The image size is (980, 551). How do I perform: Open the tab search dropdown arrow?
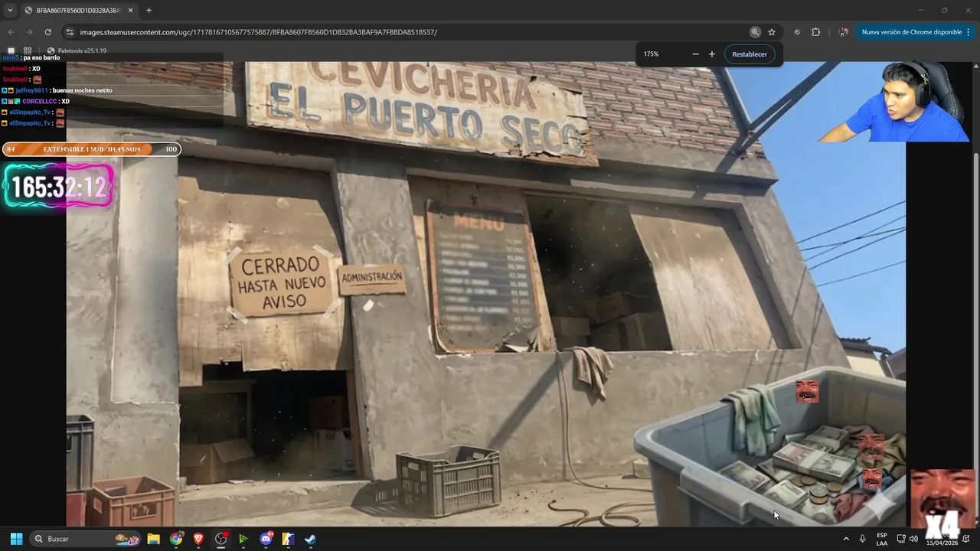tap(10, 10)
